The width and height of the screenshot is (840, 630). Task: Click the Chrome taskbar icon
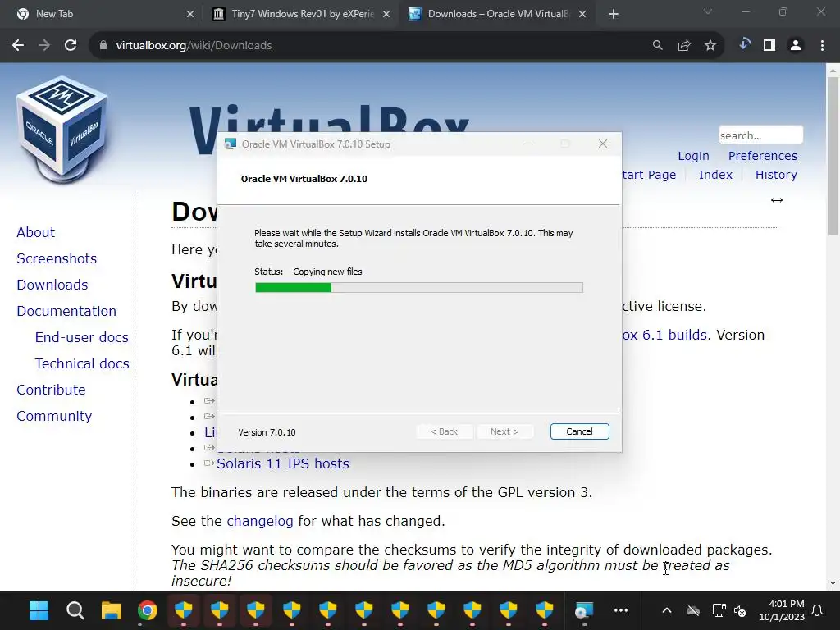coord(148,610)
